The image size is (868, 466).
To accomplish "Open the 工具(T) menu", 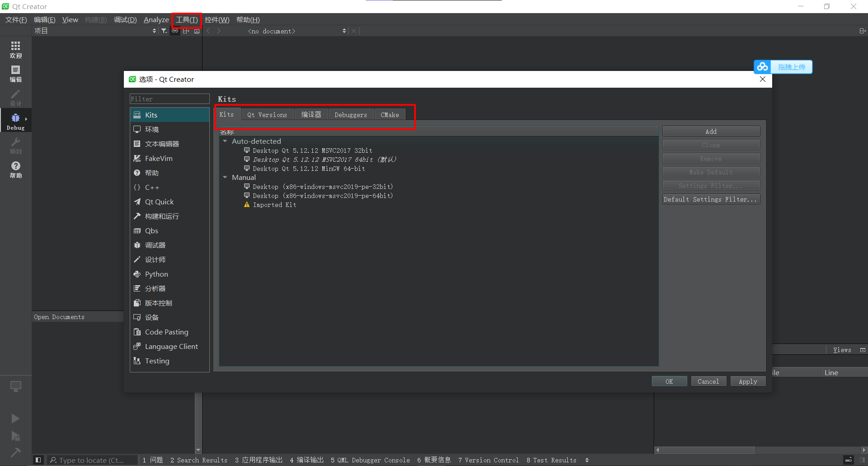I will [187, 20].
